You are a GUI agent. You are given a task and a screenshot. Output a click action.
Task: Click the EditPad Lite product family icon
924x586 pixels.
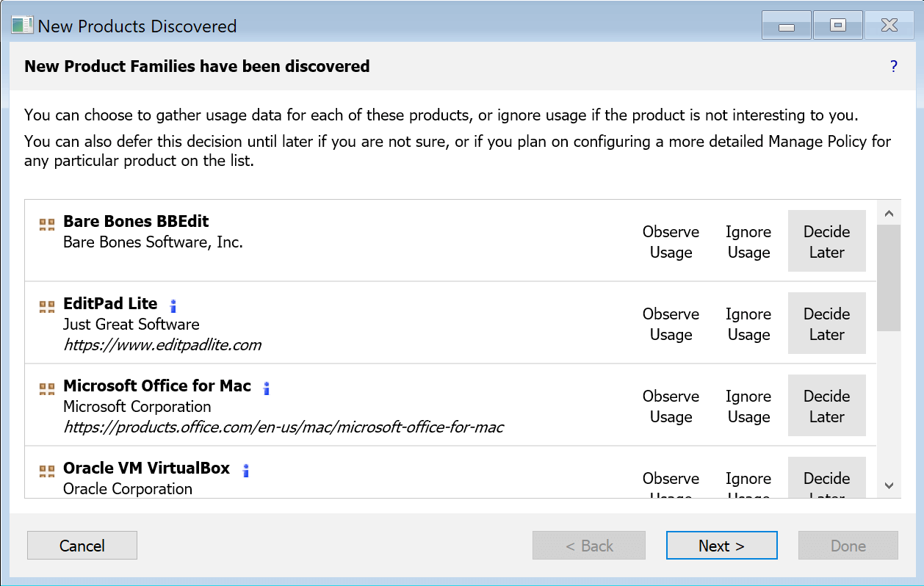click(47, 306)
